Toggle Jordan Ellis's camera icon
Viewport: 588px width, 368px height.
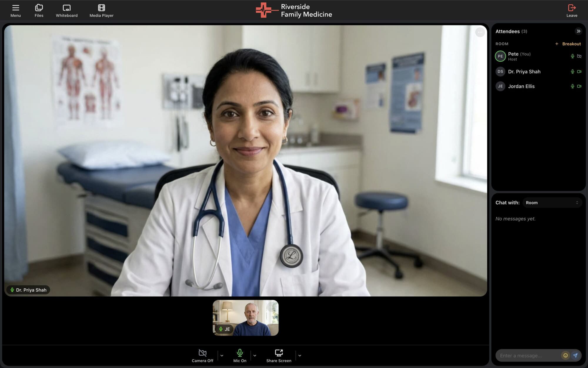(x=579, y=86)
